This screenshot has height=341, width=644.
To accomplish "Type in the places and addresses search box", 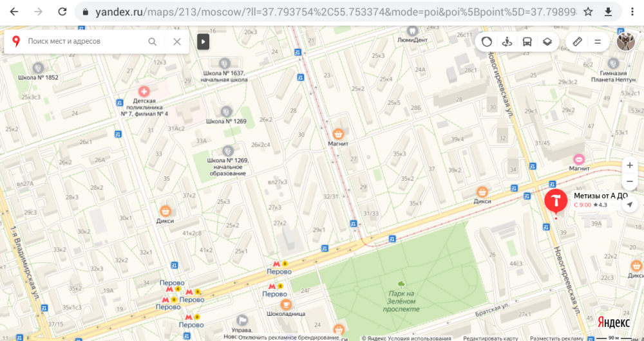I will [x=84, y=41].
